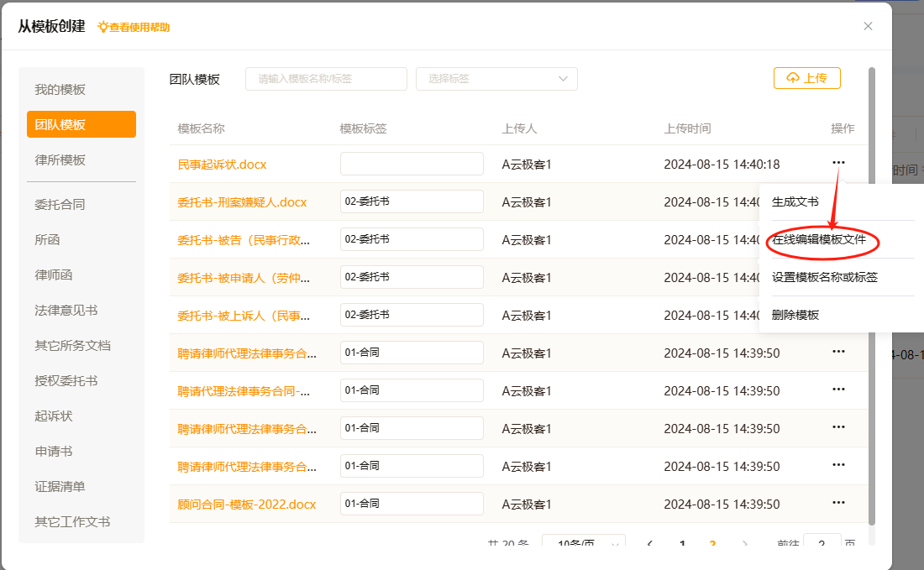The width and height of the screenshot is (924, 570).
Task: Click the template name search input field
Action: pyautogui.click(x=326, y=79)
